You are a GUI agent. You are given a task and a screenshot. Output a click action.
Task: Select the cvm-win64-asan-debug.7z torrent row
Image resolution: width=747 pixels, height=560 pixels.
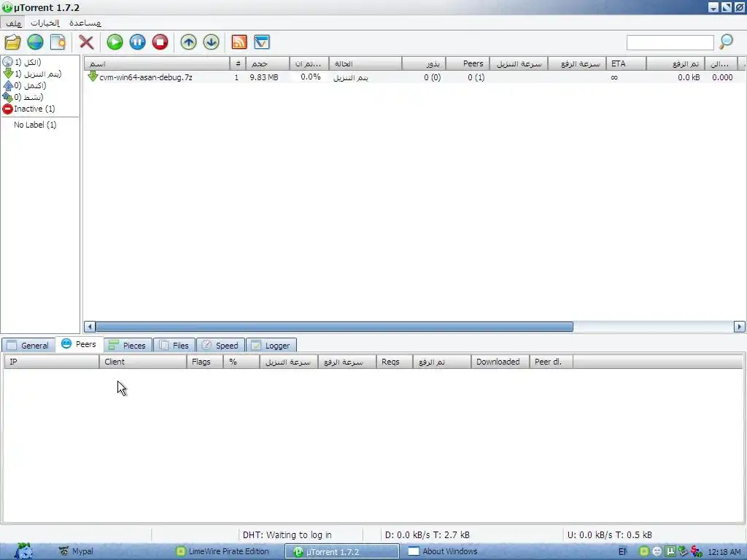414,77
